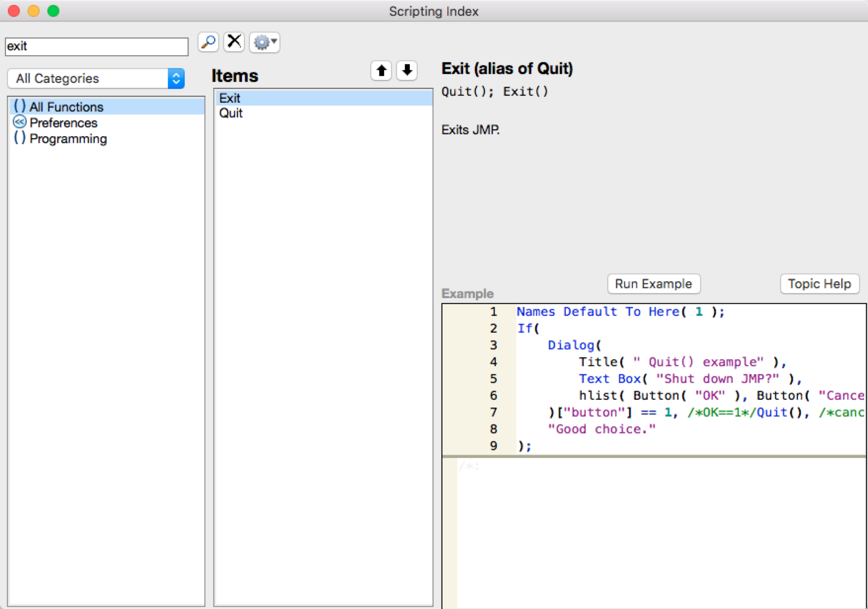Click the up arrow above Items list
This screenshot has width=868, height=609.
click(x=381, y=71)
